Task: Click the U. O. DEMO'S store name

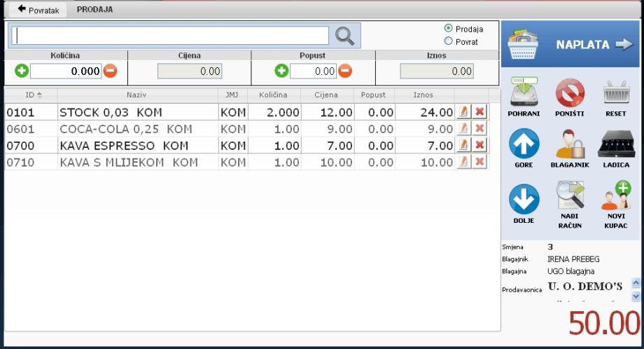Action: (x=585, y=286)
